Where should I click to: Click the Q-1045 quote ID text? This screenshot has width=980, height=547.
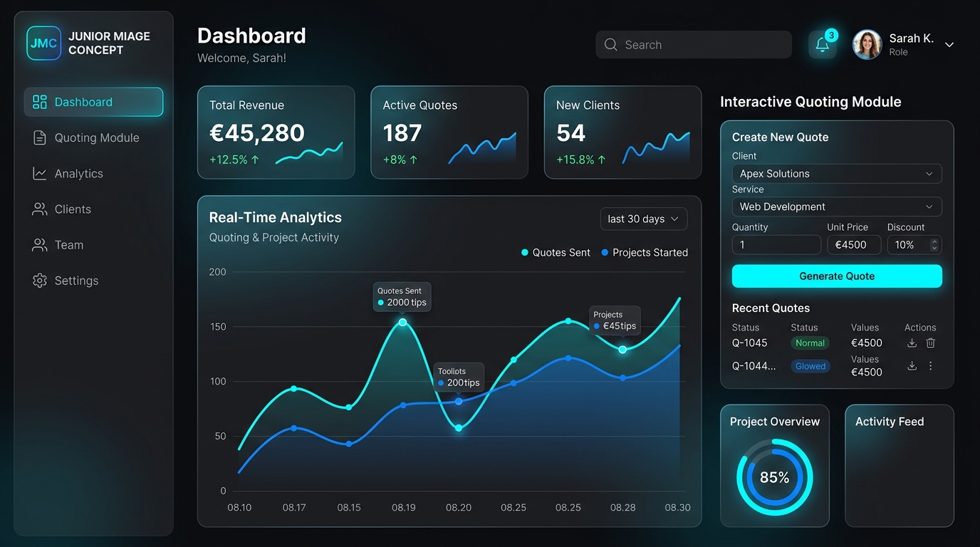[x=750, y=343]
